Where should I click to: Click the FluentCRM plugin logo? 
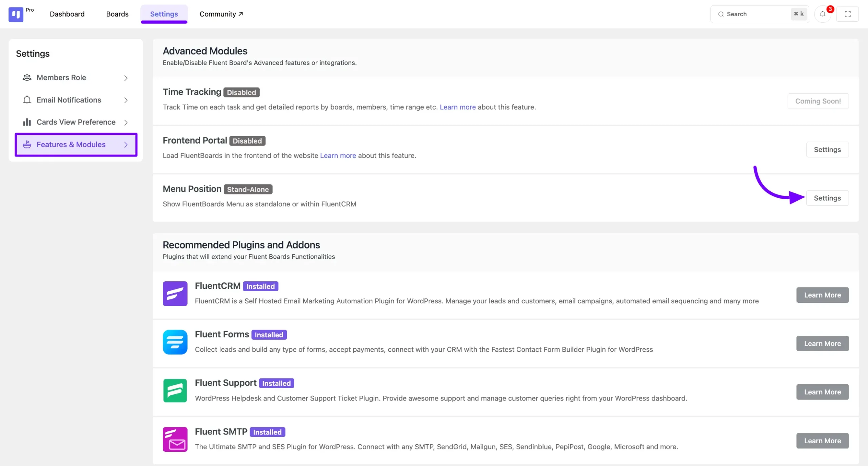click(175, 294)
